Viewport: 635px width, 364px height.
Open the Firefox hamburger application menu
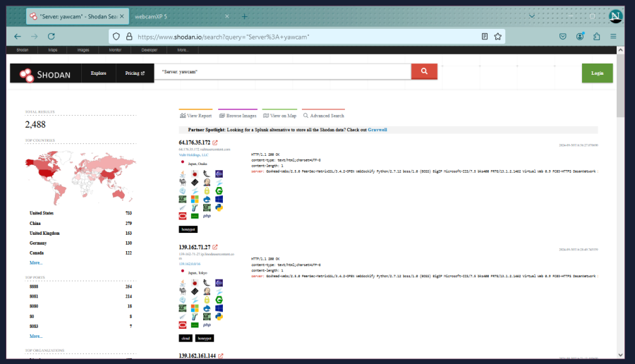click(613, 37)
